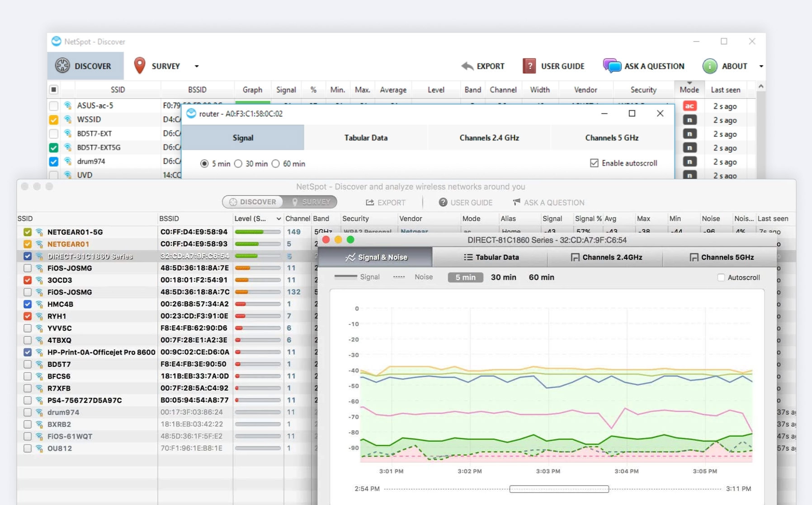Click BSSID 00:18:01:F2:54:91 cell
Screen dimensions: 812x505
(194, 280)
